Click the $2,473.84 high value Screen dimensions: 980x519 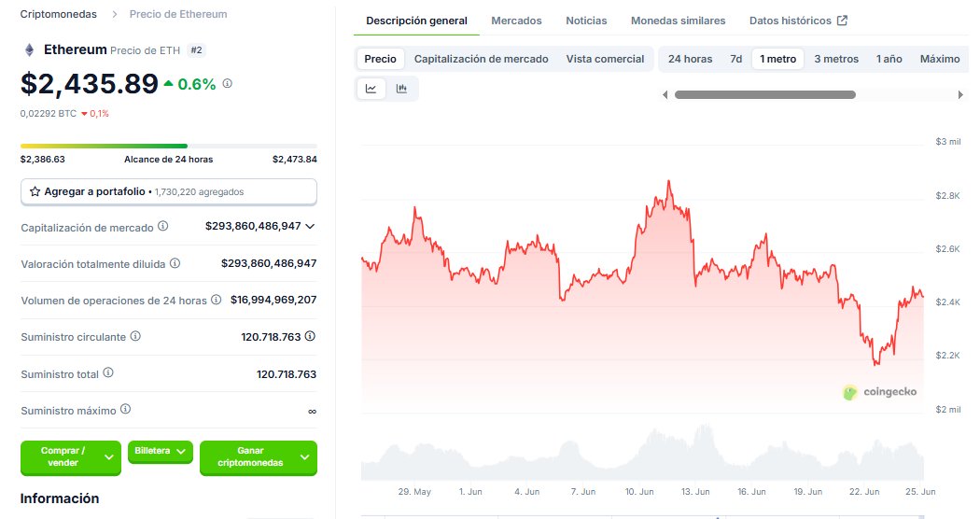coord(294,159)
